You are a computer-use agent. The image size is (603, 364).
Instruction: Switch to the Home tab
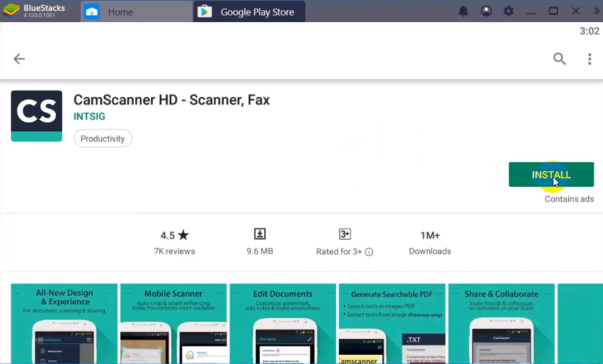click(x=137, y=12)
